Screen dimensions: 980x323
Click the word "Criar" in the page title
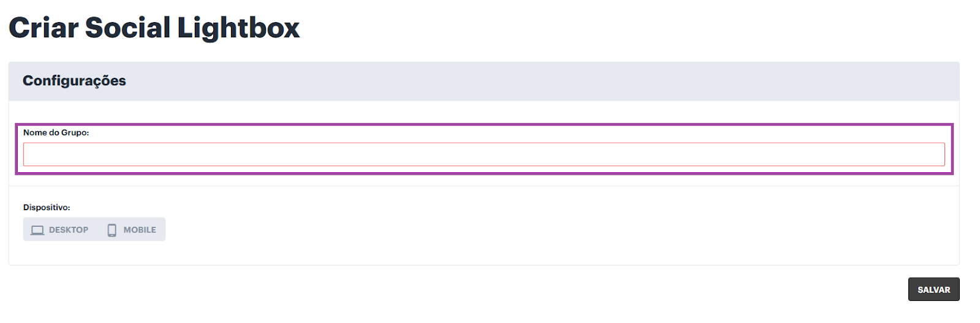43,28
